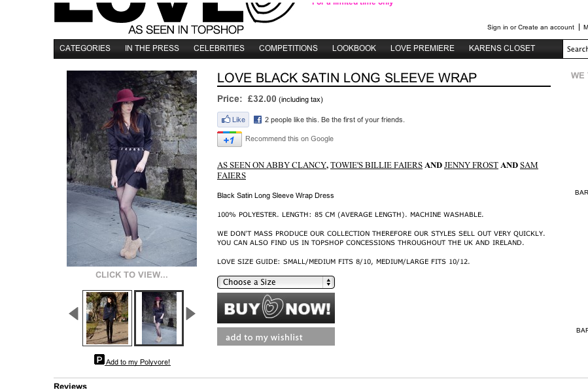Click the Facebook Like thumbs-up button
Image resolution: width=588 pixels, height=392 pixels.
pos(233,120)
